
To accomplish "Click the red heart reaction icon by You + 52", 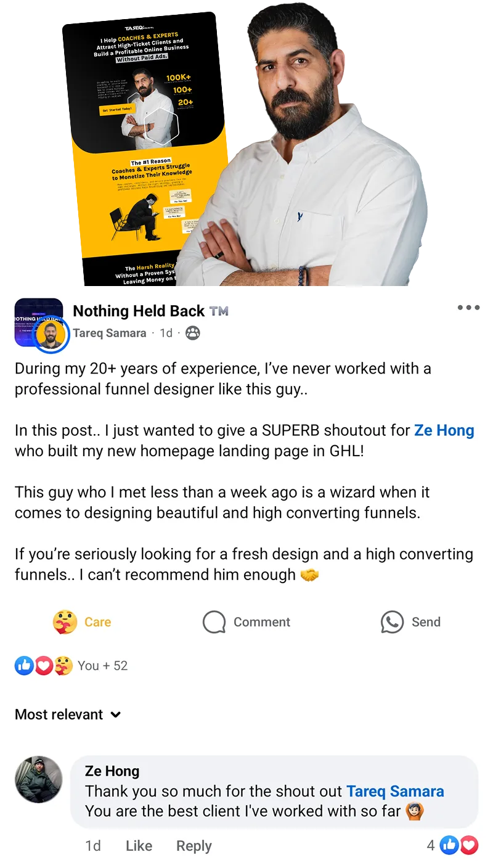I will (x=44, y=665).
